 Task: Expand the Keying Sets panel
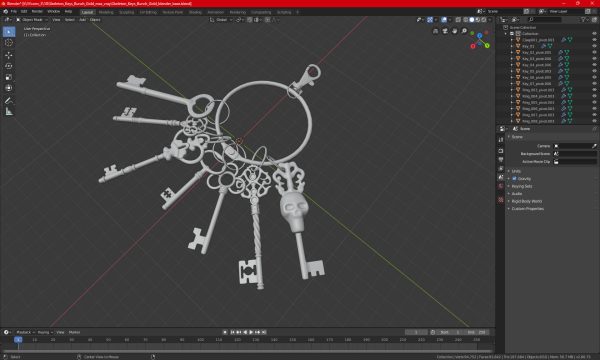point(522,186)
